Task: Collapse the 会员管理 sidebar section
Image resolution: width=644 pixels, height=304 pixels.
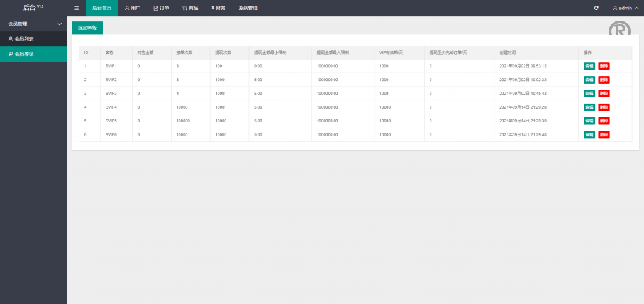Action: (60, 24)
